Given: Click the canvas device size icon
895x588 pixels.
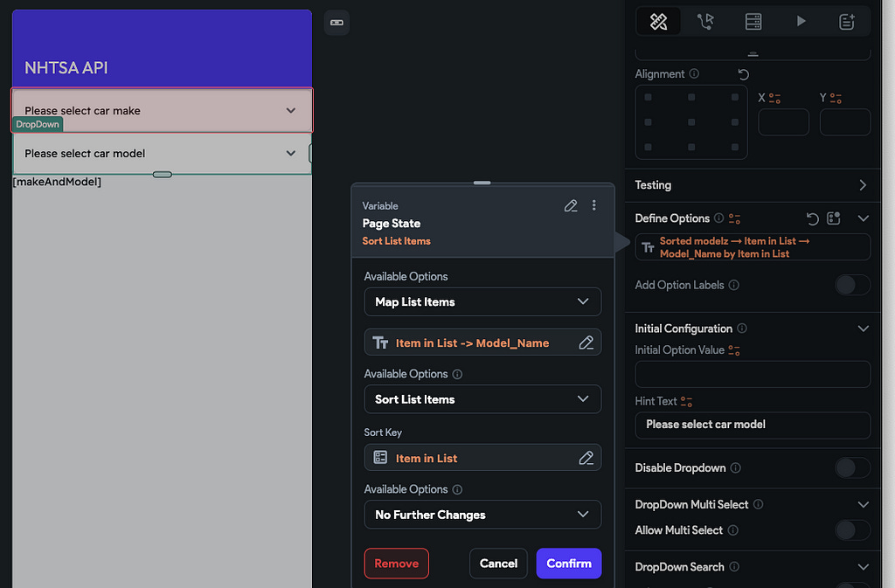Looking at the screenshot, I should pyautogui.click(x=336, y=23).
